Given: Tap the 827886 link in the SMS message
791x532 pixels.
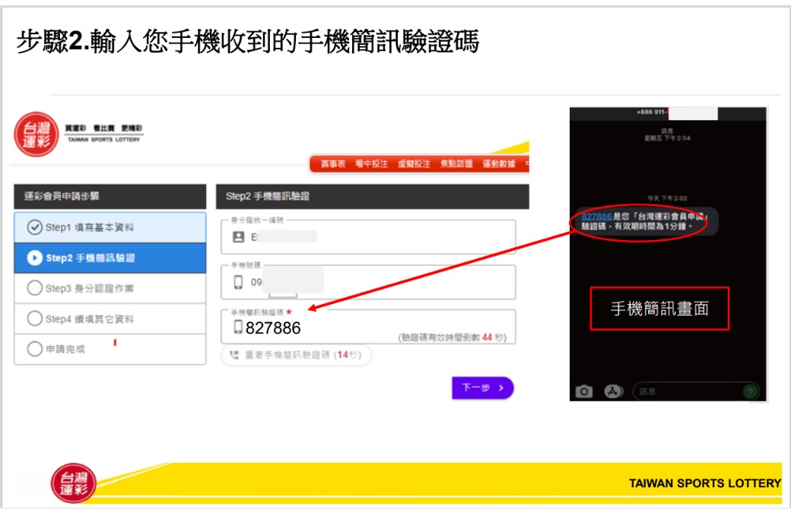Looking at the screenshot, I should pyautogui.click(x=596, y=217).
